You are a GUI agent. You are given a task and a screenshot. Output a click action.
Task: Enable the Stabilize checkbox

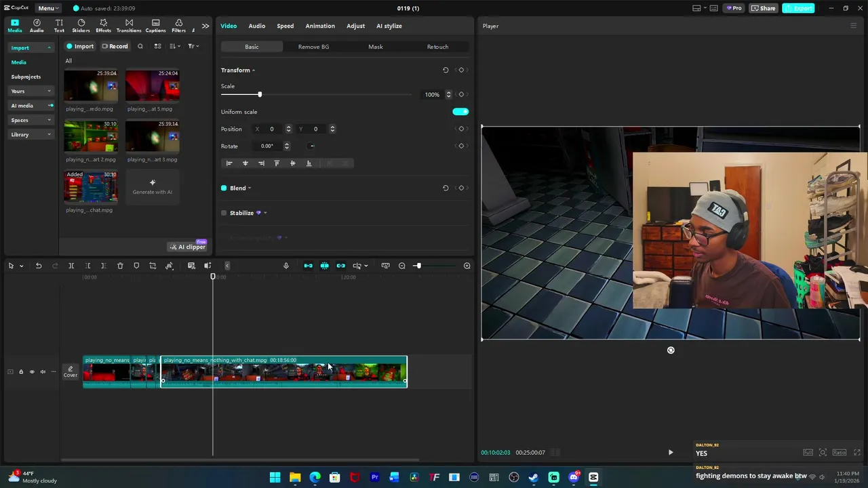coord(224,213)
